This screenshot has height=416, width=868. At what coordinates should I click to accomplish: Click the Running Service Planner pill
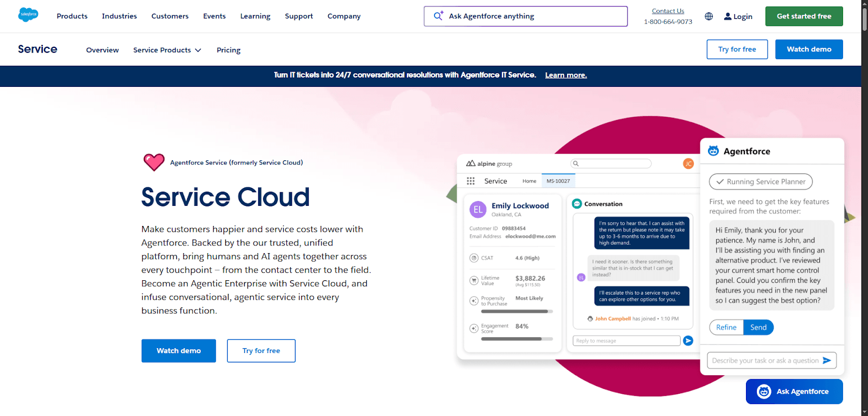coord(761,181)
